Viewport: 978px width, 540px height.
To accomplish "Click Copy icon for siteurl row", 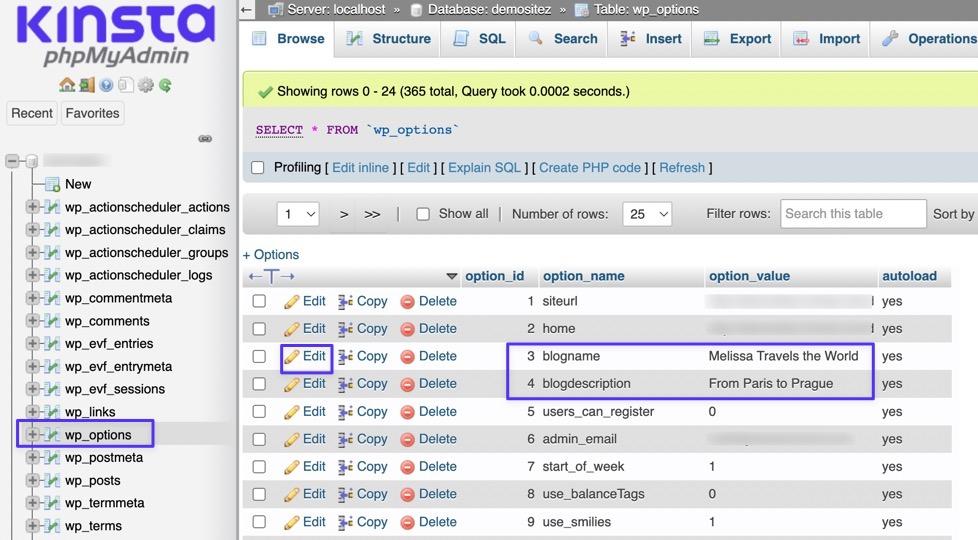I will (346, 301).
